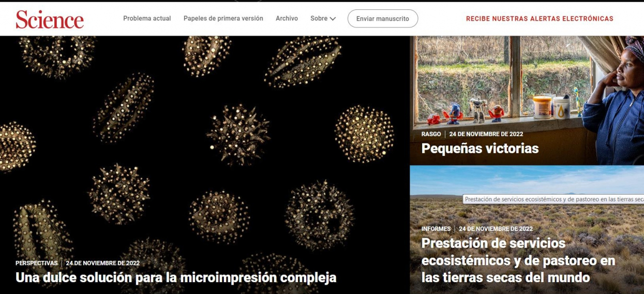Go to Papeles de primera versión
The width and height of the screenshot is (644, 294).
click(223, 18)
